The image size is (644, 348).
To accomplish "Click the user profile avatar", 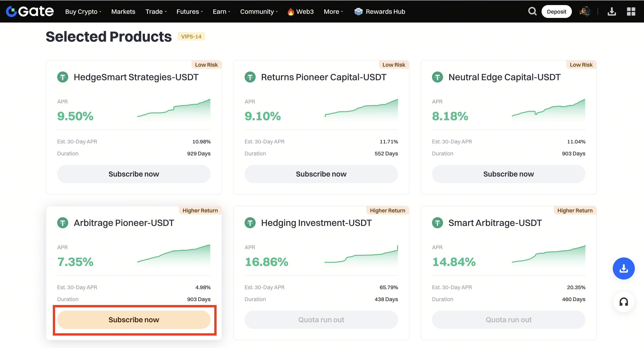I will [x=585, y=11].
